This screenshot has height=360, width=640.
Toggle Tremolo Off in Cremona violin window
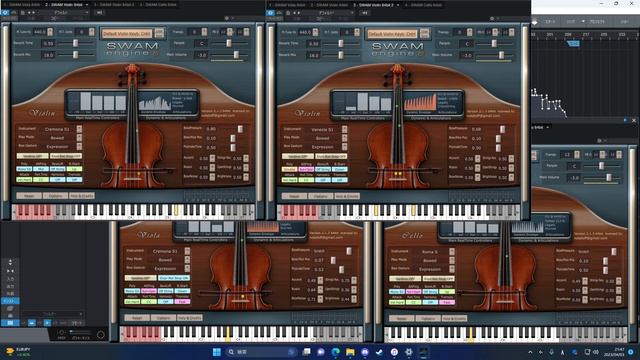pyautogui.click(x=74, y=180)
